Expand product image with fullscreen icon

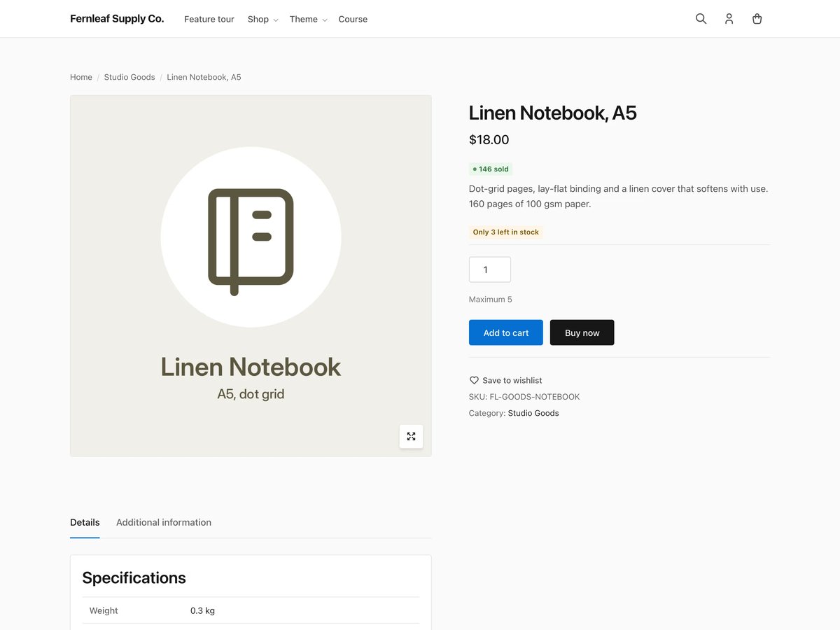click(411, 436)
